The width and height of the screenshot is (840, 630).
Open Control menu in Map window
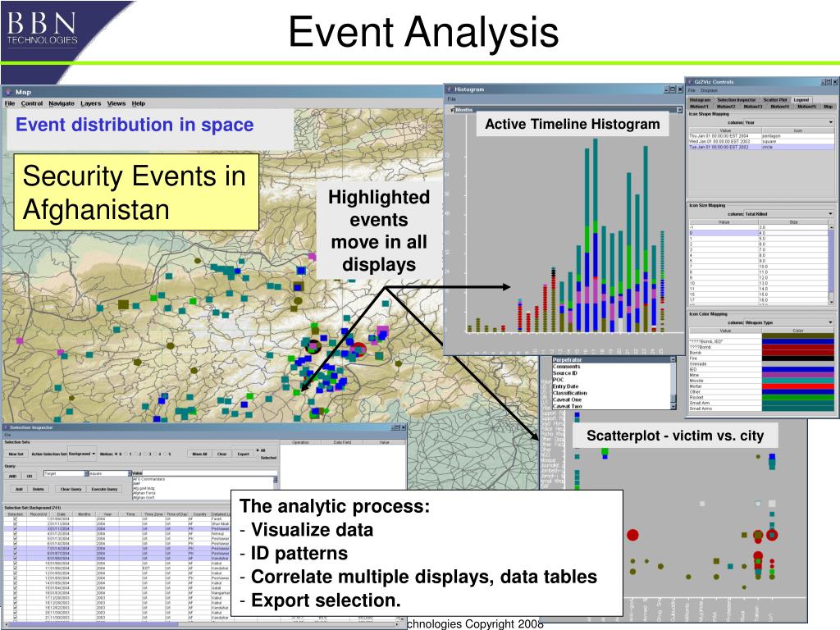tap(32, 103)
